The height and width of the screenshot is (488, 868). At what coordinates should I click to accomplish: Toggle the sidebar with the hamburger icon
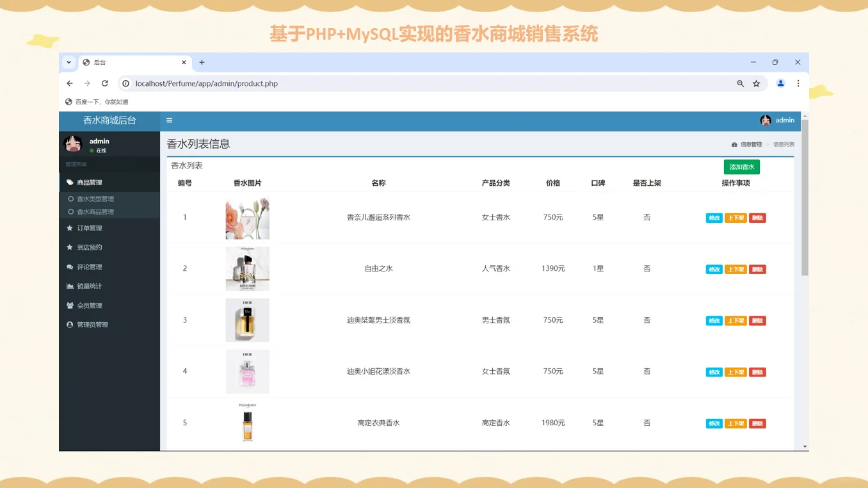[x=169, y=120]
